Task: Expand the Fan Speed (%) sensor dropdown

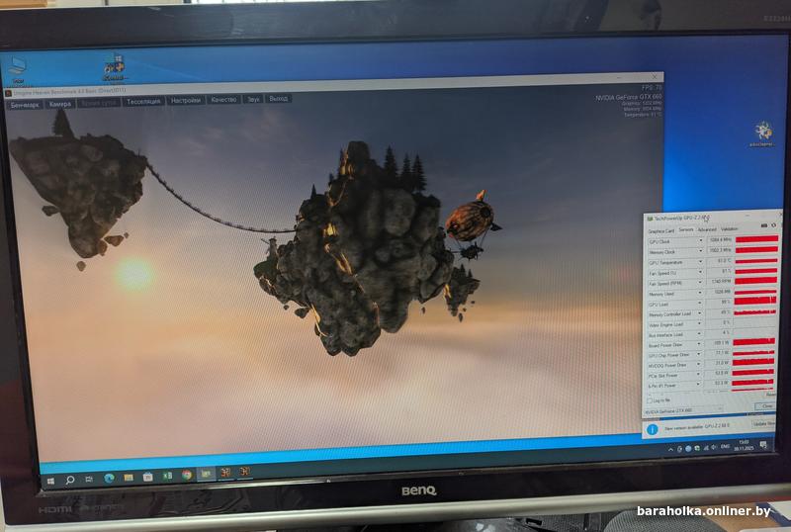Action: (x=701, y=272)
